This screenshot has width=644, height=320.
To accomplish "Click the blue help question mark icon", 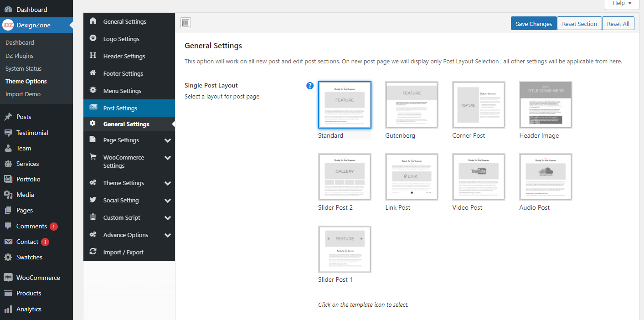I will (310, 85).
